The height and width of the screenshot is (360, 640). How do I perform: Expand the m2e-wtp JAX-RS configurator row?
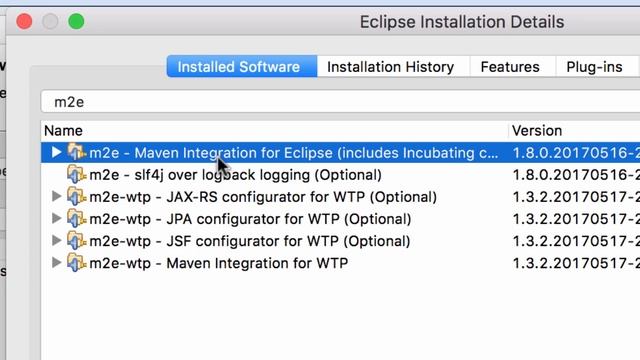point(56,196)
